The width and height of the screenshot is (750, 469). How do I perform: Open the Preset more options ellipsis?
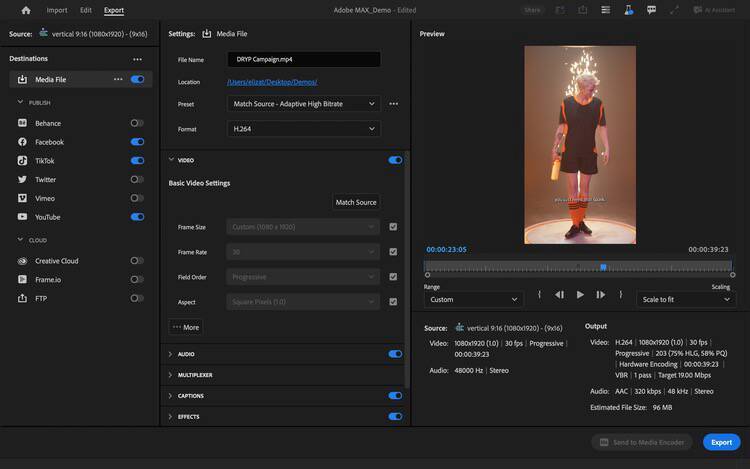pyautogui.click(x=394, y=104)
